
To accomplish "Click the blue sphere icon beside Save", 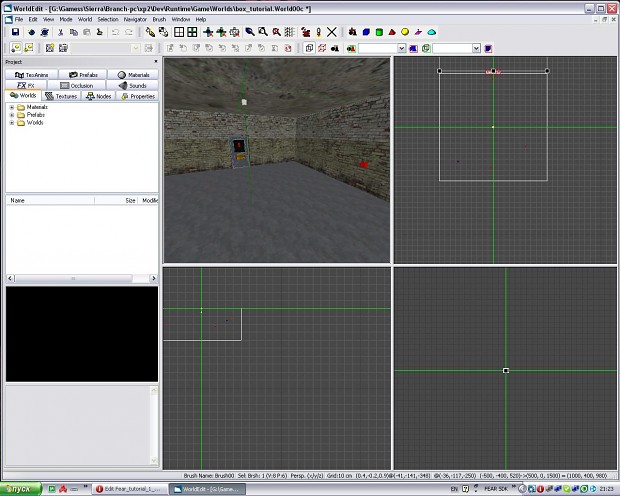I will tap(31, 32).
